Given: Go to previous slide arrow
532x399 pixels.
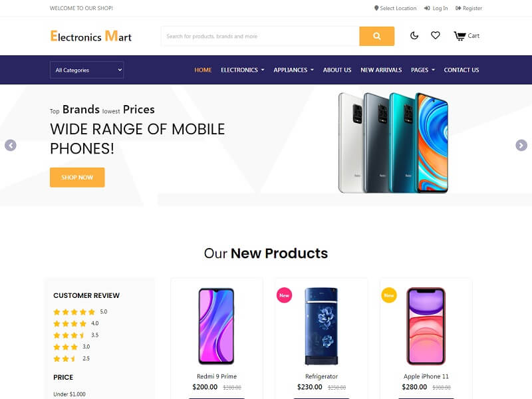Looking at the screenshot, I should point(11,145).
